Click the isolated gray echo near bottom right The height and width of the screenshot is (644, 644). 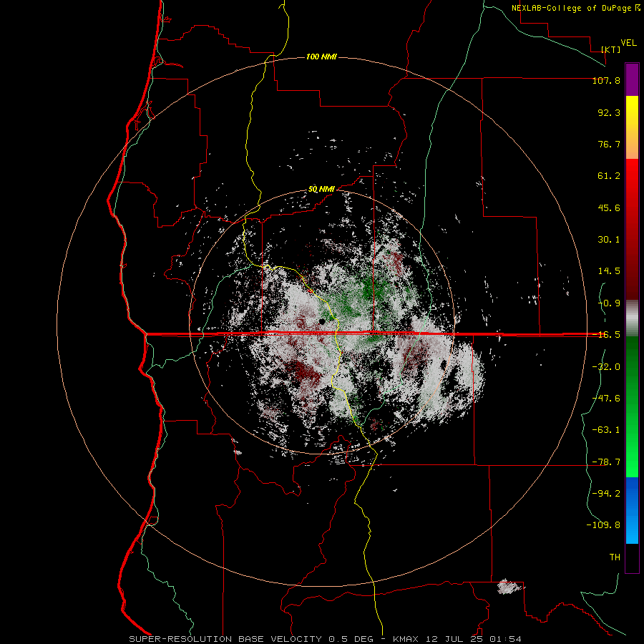(509, 587)
